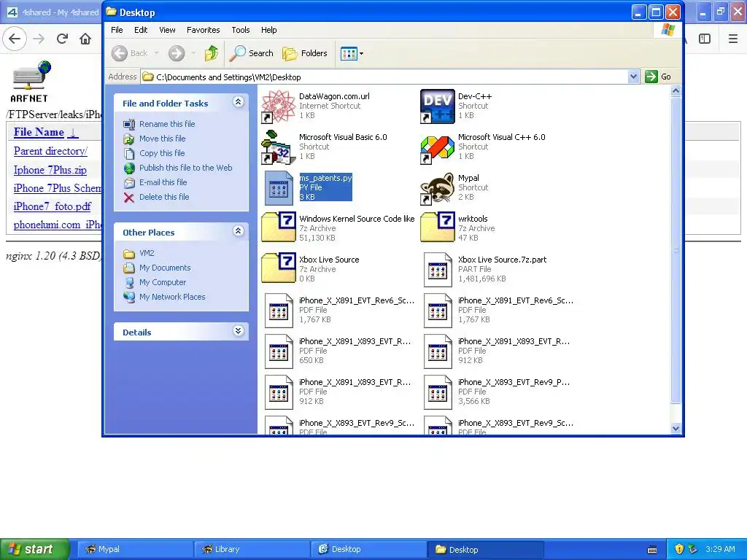
Task: Click the Up folder toolbar icon
Action: (212, 53)
